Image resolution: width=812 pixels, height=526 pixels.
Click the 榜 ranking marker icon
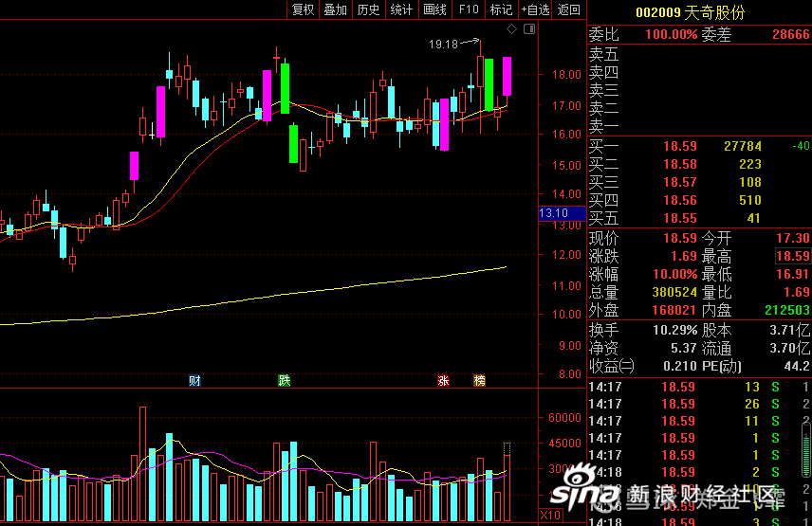coord(480,381)
